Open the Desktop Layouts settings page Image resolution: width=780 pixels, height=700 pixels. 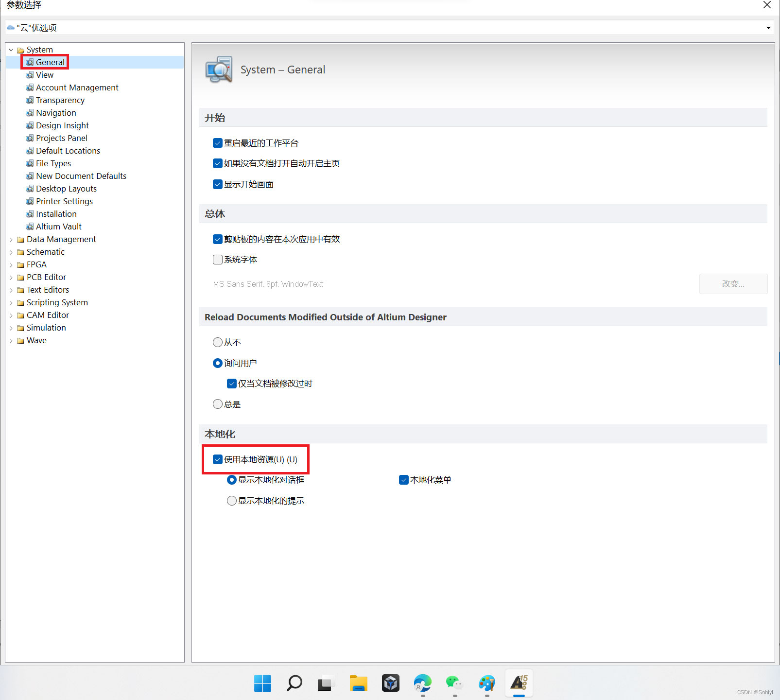click(66, 189)
